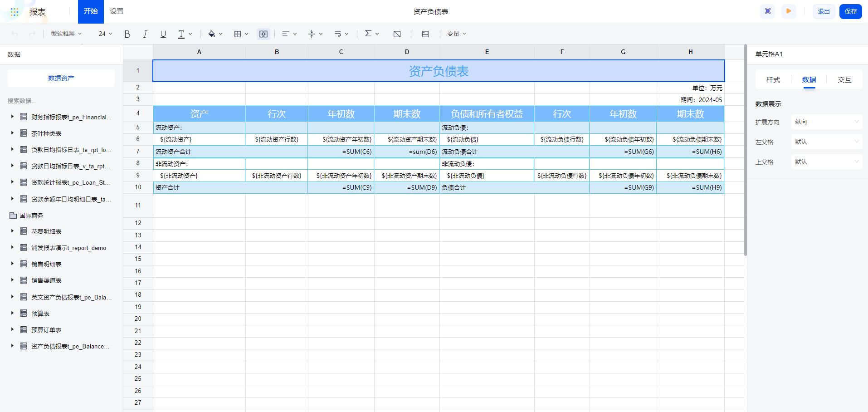
Task: Open the 变量 variable dropdown
Action: click(x=457, y=34)
